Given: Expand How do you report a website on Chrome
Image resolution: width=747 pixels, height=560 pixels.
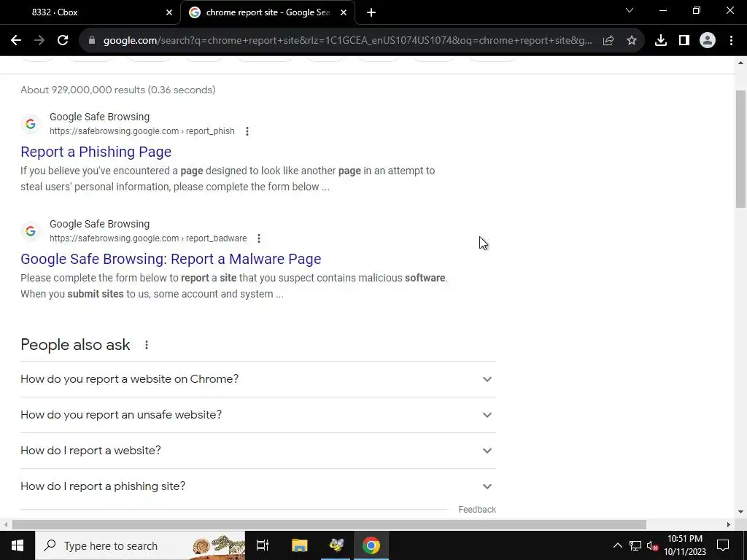Looking at the screenshot, I should tap(258, 379).
